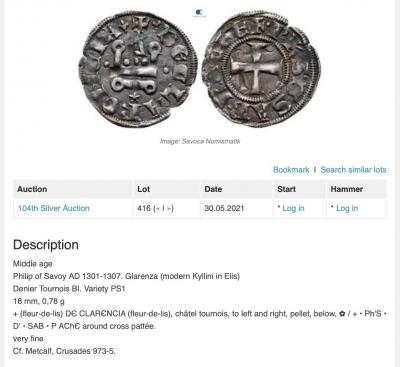The height and width of the screenshot is (367, 400).
Task: Open the 104th Silver Auction link
Action: coord(54,208)
